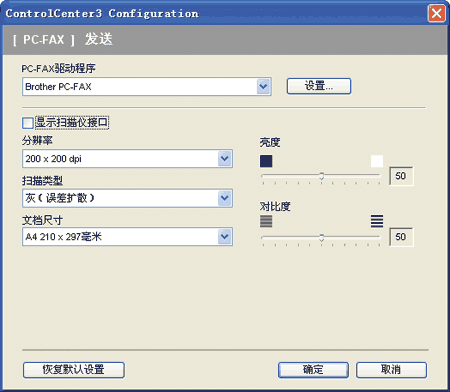Click the 设置... button
Viewport: 450px width, 392px height.
(x=319, y=86)
